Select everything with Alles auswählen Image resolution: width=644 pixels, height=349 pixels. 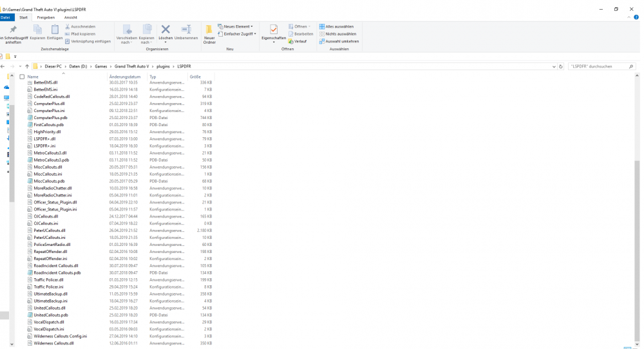point(336,26)
